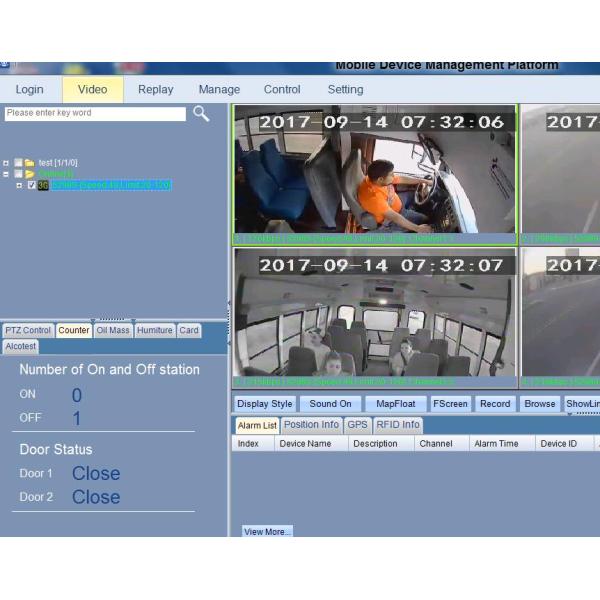
Task: Tick the test group checkbox
Action: 18,162
